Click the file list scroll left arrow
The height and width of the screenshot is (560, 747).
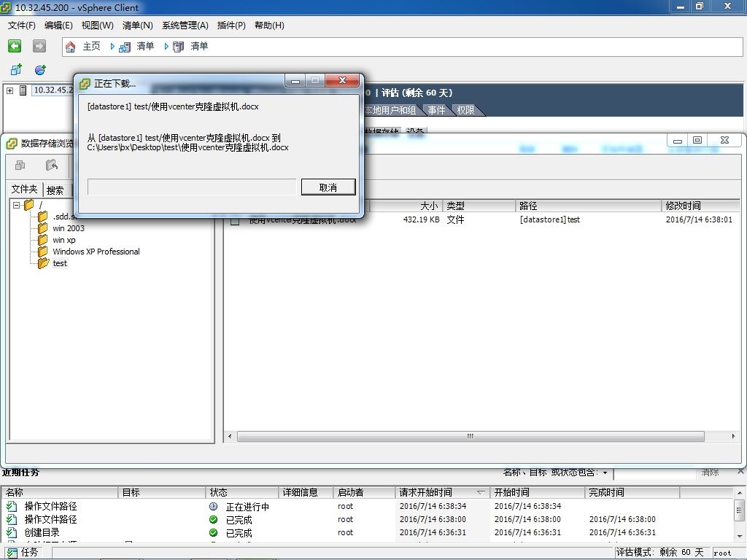tap(230, 436)
